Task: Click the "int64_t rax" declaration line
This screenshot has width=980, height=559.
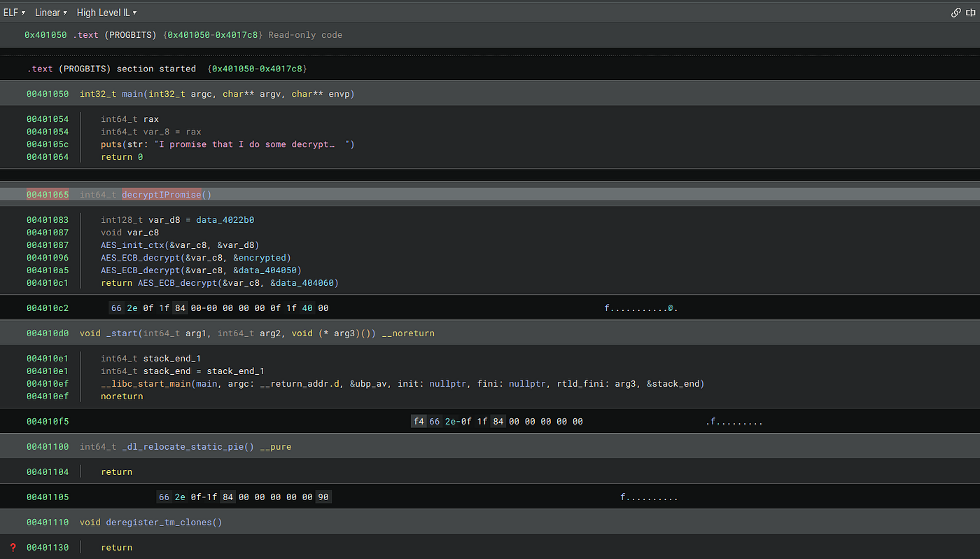Action: [x=130, y=119]
